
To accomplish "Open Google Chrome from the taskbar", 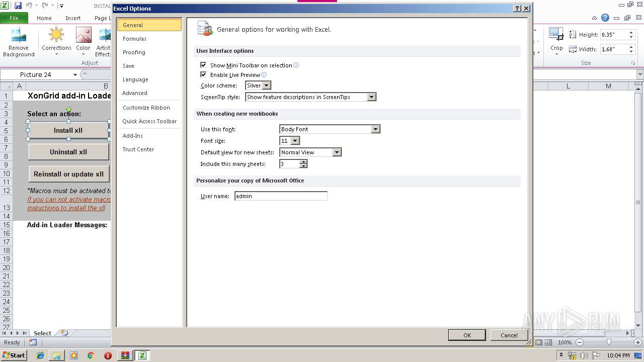I will pyautogui.click(x=91, y=355).
